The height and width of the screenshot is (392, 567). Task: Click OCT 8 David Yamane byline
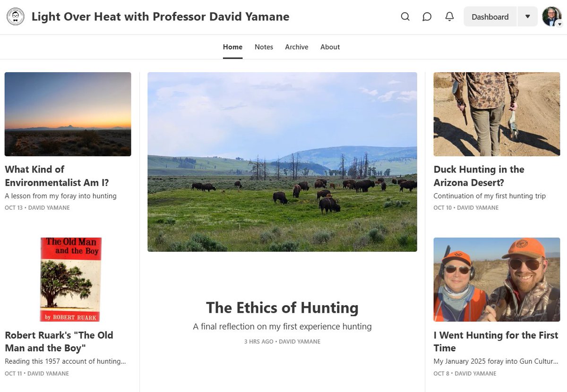point(465,374)
